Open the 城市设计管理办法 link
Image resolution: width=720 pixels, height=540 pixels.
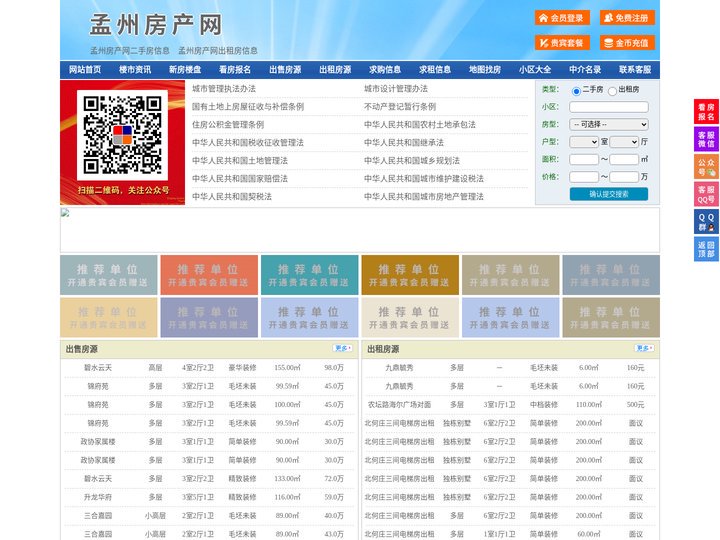click(x=396, y=89)
